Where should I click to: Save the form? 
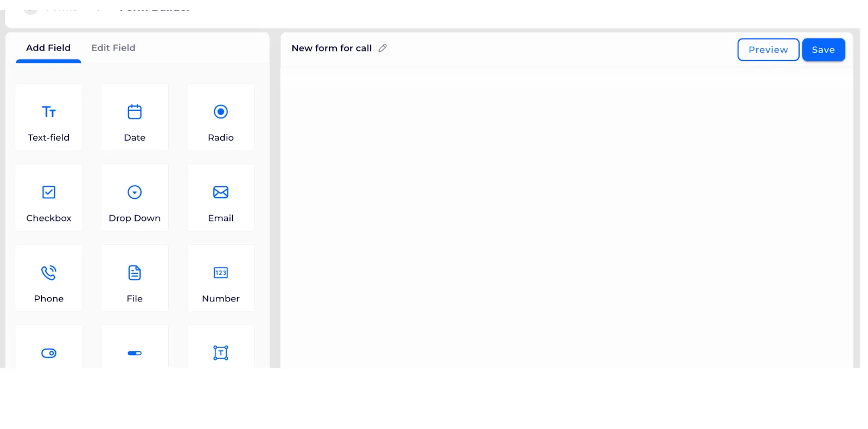(x=824, y=49)
